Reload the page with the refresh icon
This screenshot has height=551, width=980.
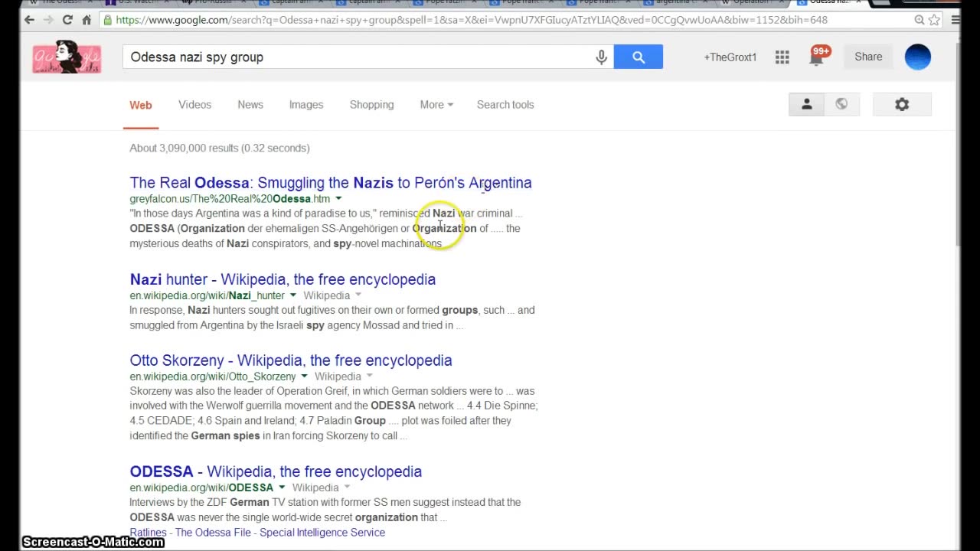pyautogui.click(x=67, y=20)
